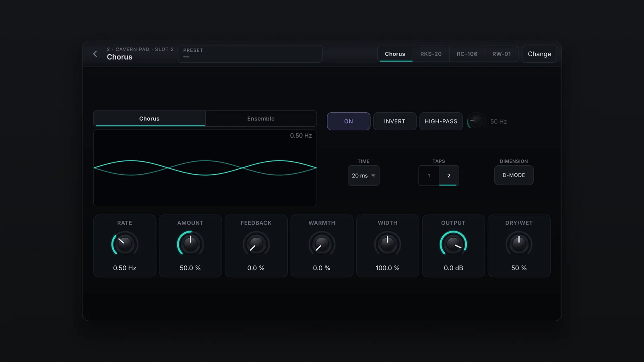The width and height of the screenshot is (644, 362).
Task: Click the 0.50 Hz rate value under the Rate knob
Action: tap(125, 268)
